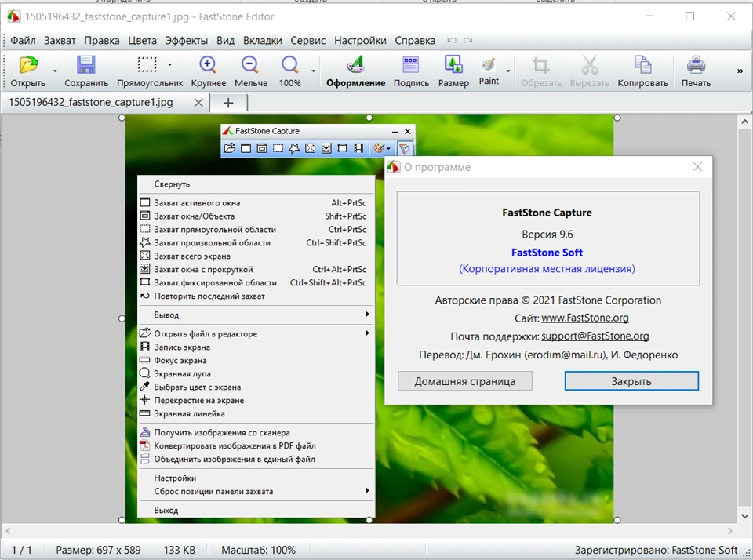
Task: Click freehand region capture icon in Capture panel
Action: tap(294, 148)
